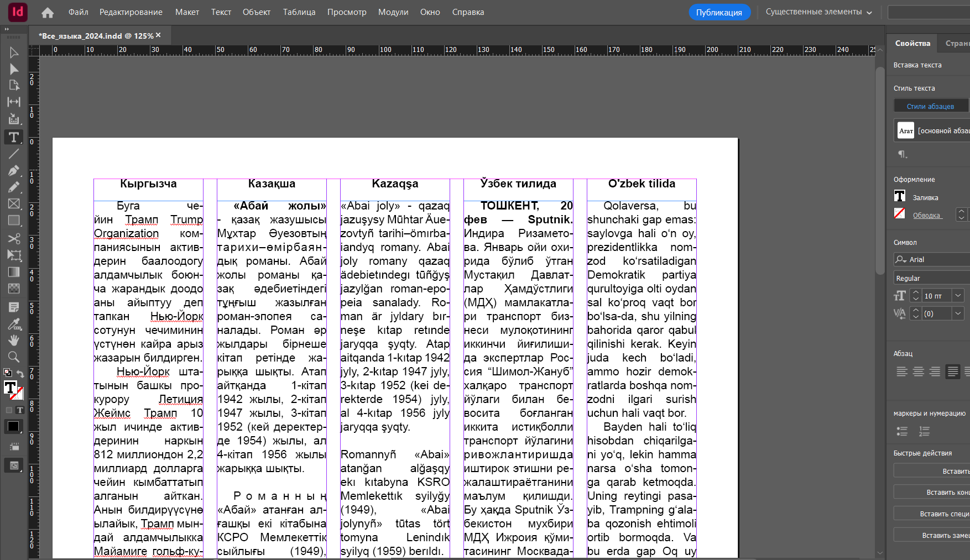Select the Eyedropper tool
The image size is (970, 560).
point(13,324)
